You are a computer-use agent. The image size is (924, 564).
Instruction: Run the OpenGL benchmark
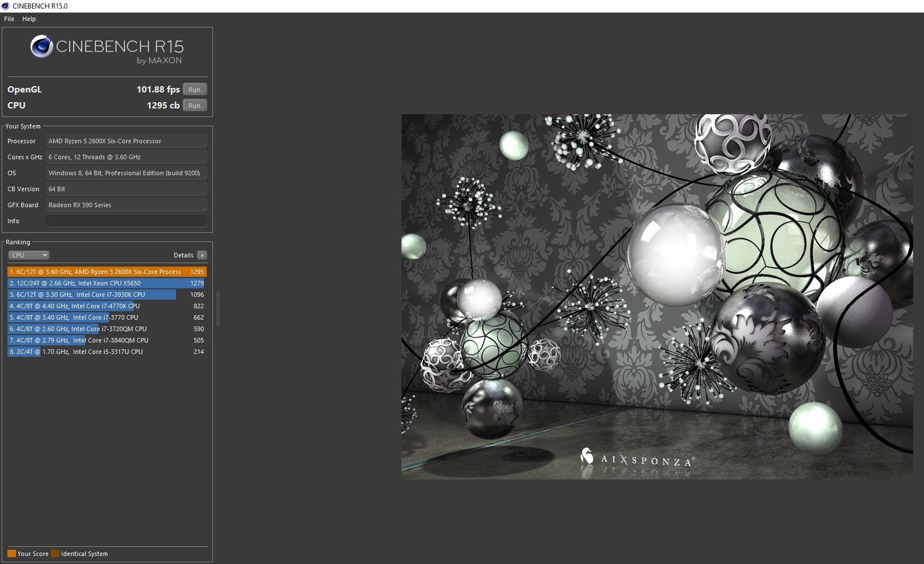[x=194, y=90]
